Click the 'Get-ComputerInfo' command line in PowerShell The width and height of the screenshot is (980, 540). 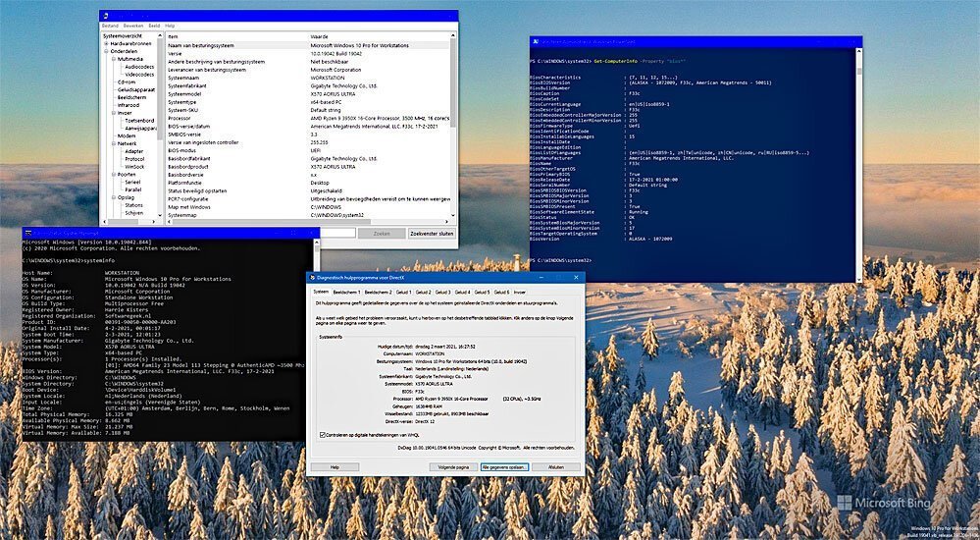coord(608,61)
